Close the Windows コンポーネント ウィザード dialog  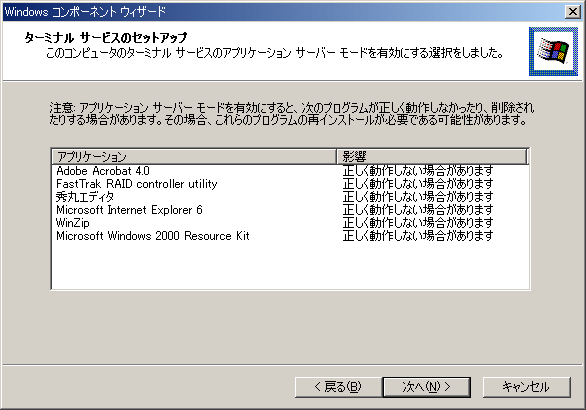pyautogui.click(x=573, y=12)
